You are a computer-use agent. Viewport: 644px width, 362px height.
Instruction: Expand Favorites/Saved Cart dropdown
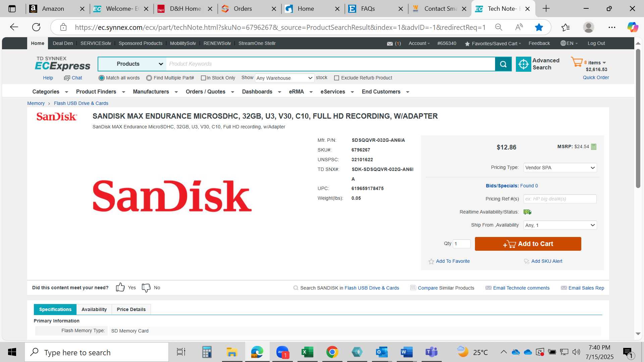pos(493,44)
